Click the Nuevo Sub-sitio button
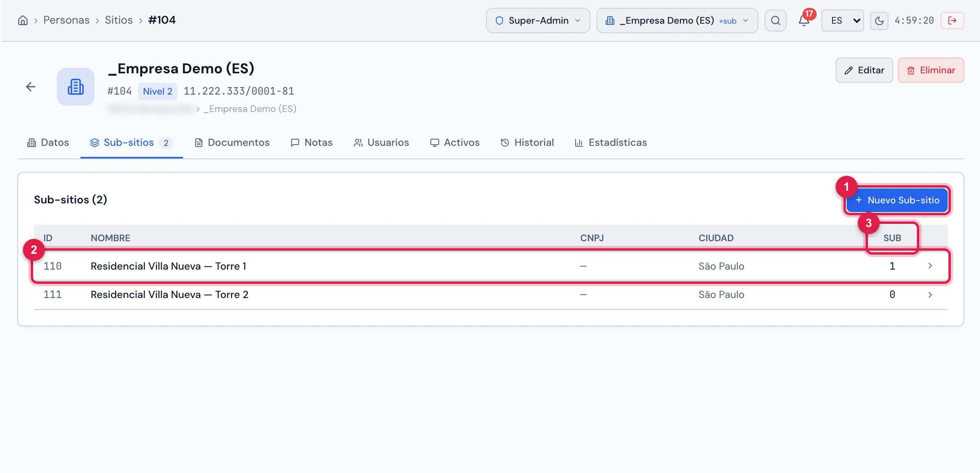 click(897, 200)
